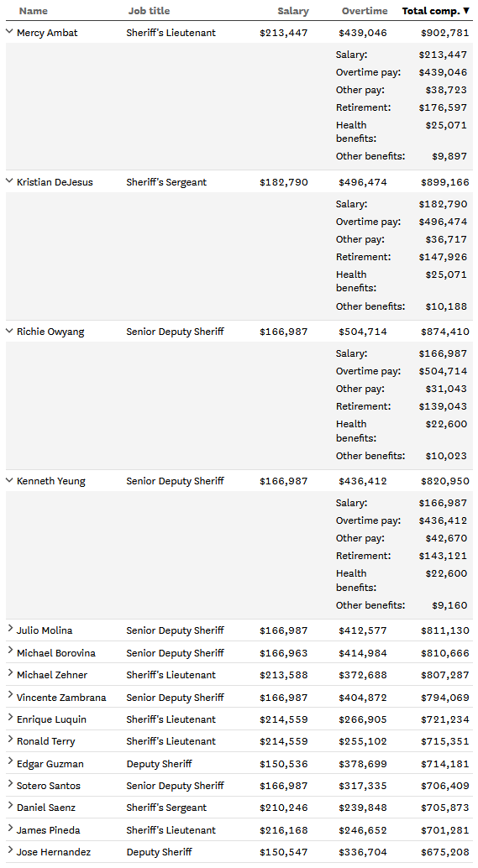Collapse Kristian DeJesus expanded row
The height and width of the screenshot is (868, 478).
click(x=9, y=181)
